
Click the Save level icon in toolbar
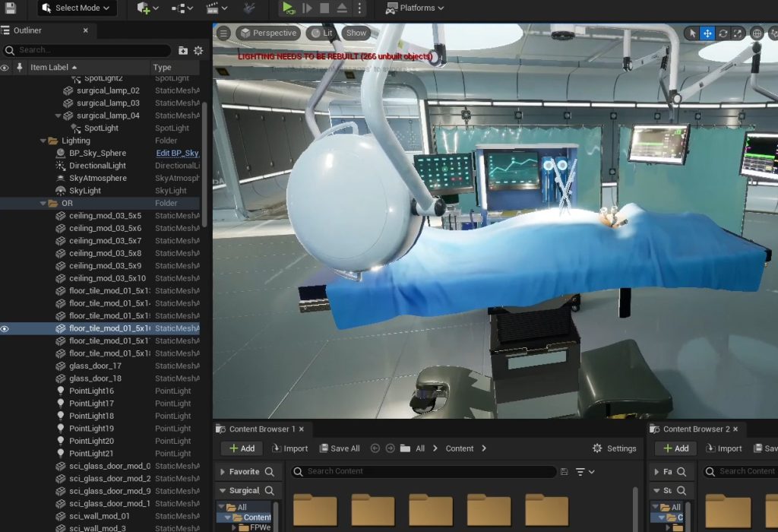(11, 8)
